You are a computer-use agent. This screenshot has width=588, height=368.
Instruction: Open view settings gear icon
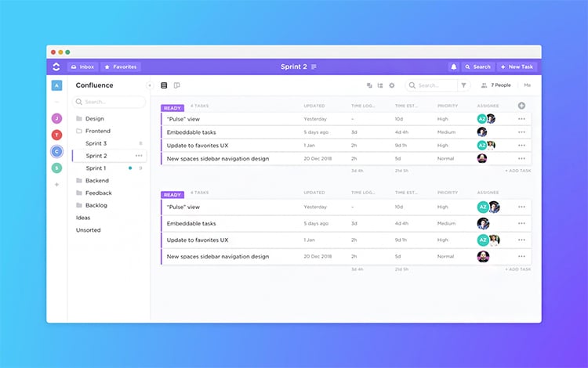click(391, 85)
